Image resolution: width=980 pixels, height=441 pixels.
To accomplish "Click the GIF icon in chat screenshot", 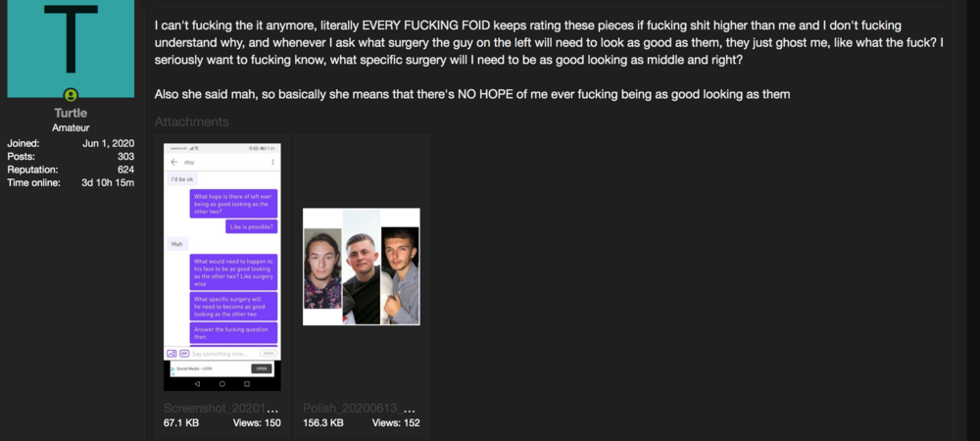I will [x=184, y=354].
